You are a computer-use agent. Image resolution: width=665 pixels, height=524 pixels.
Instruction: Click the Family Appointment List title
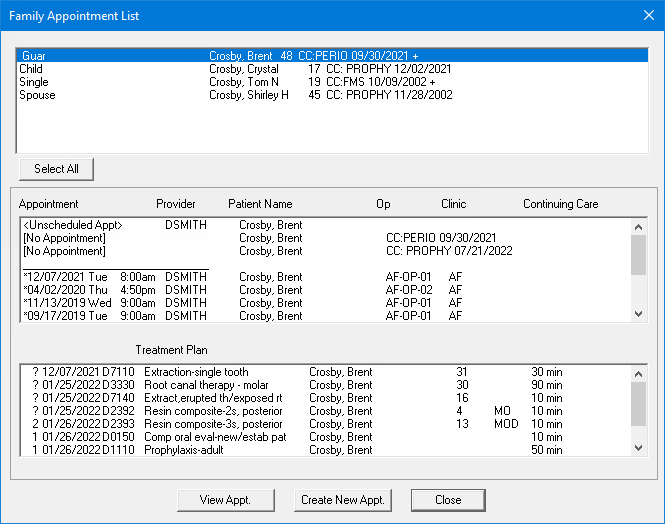[x=74, y=16]
